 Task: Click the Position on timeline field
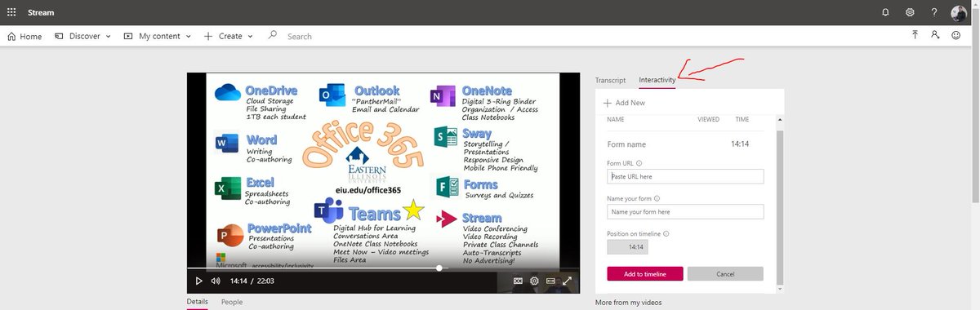(x=627, y=246)
